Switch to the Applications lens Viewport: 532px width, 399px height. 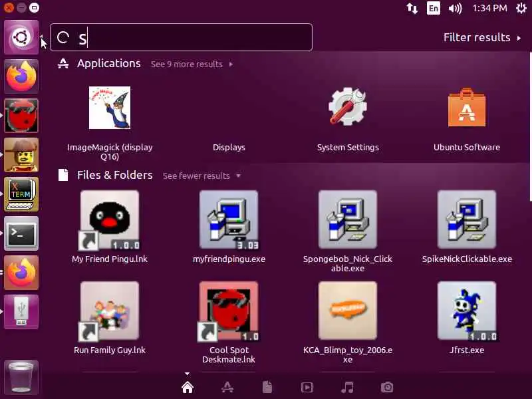click(227, 387)
